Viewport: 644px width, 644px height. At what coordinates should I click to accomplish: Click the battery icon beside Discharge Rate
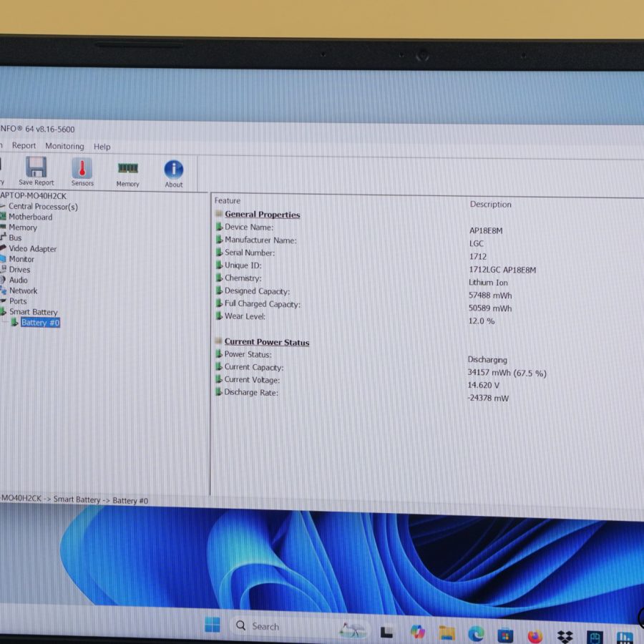click(x=219, y=391)
